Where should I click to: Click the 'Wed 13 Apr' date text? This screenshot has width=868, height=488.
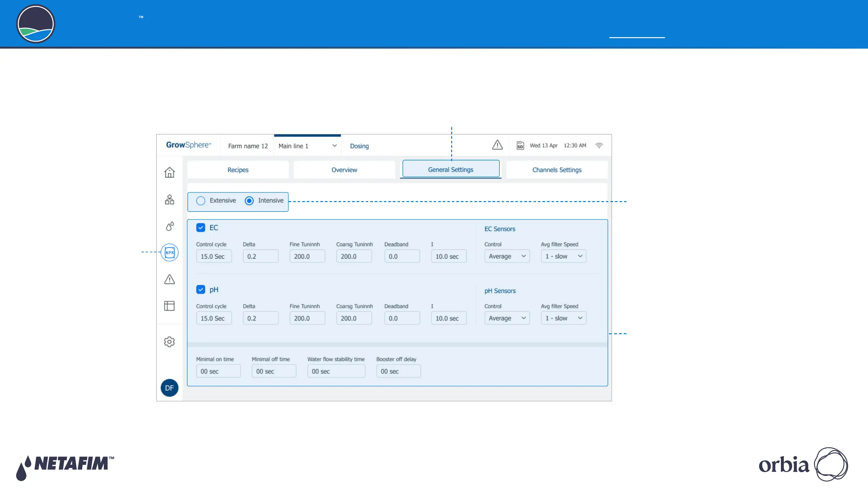pyautogui.click(x=544, y=145)
